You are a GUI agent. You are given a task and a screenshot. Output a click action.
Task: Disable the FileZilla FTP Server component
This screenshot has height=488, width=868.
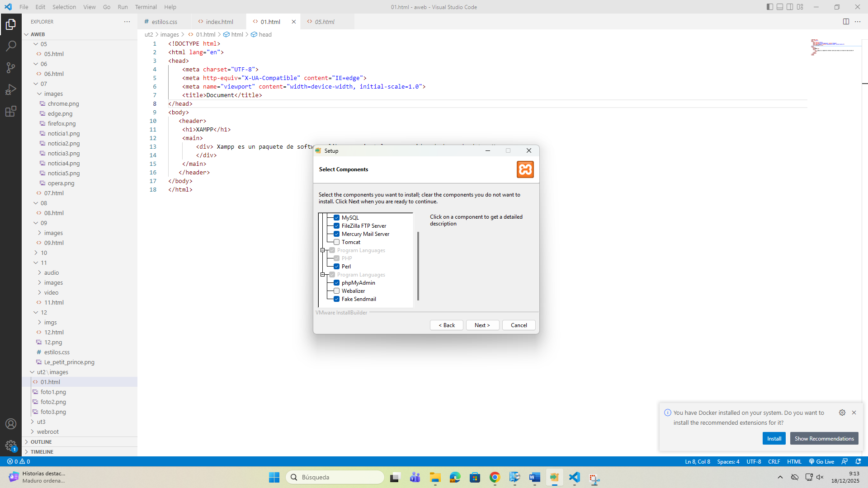point(337,225)
